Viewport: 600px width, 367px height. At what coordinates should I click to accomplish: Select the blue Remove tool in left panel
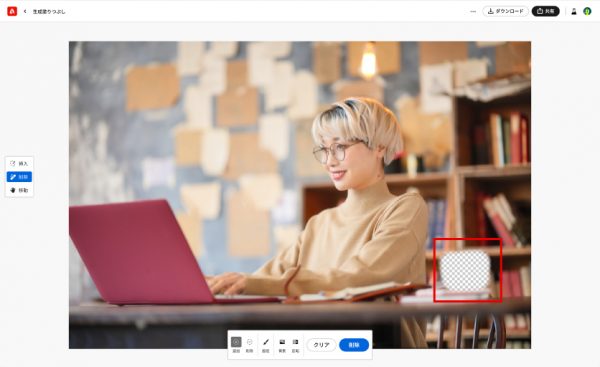19,177
